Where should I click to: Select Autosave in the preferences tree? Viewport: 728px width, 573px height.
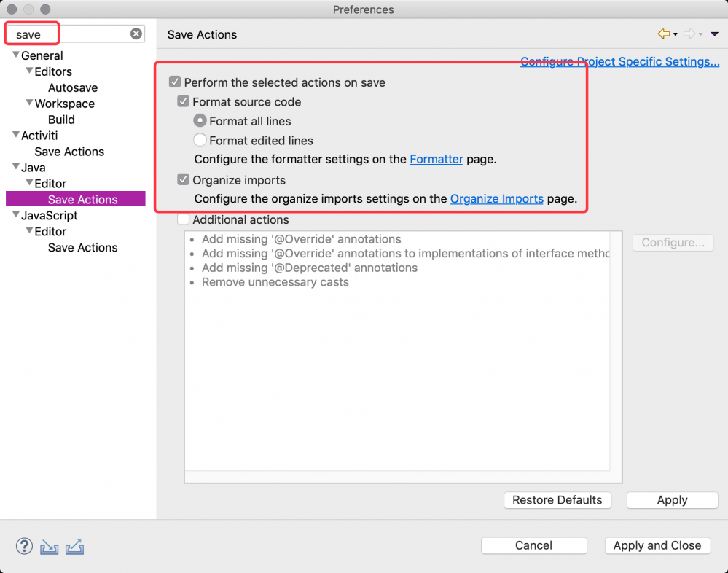pyautogui.click(x=73, y=87)
